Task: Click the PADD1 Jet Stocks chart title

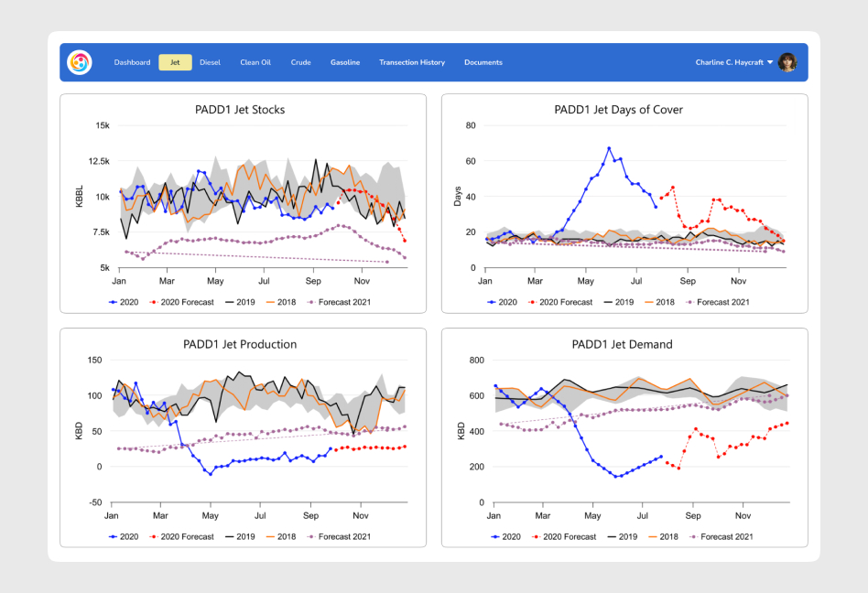Action: point(240,110)
